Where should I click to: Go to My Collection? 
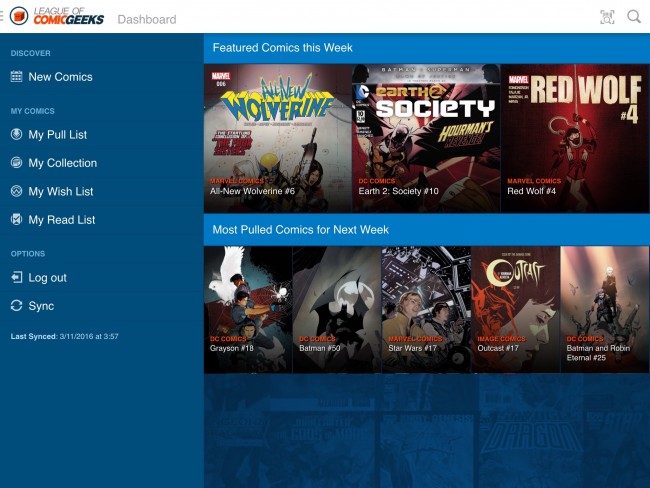point(102,163)
